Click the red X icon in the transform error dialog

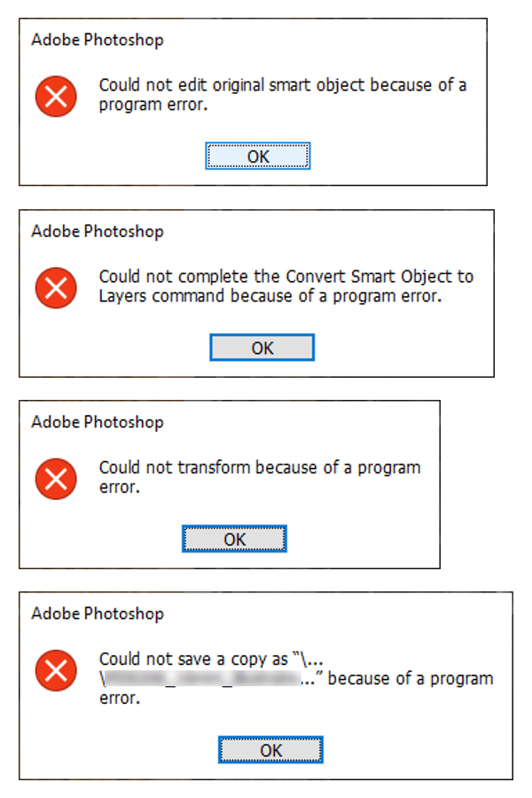pyautogui.click(x=56, y=478)
